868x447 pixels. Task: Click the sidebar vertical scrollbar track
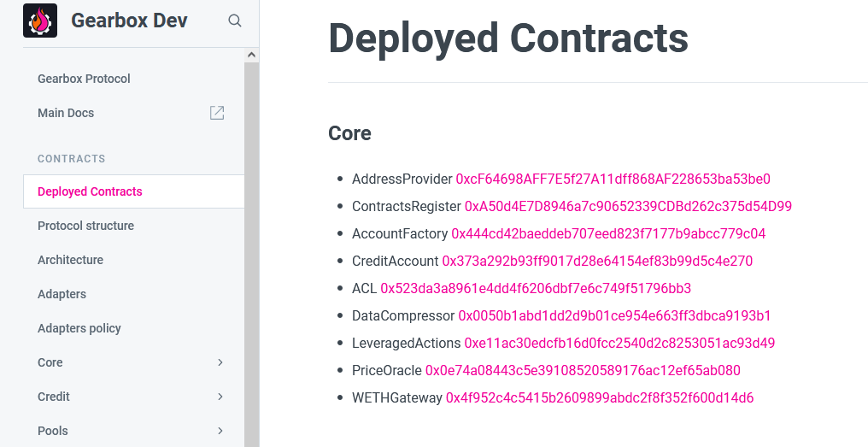[251, 255]
